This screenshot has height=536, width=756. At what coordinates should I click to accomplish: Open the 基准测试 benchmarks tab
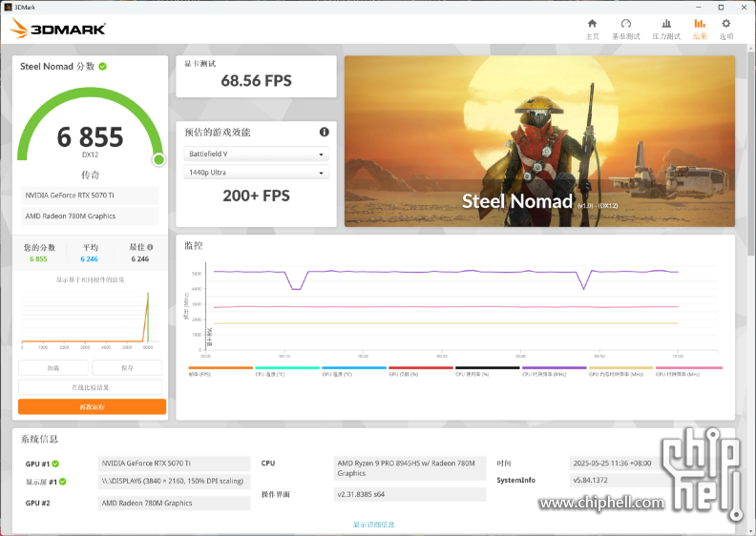coord(626,30)
